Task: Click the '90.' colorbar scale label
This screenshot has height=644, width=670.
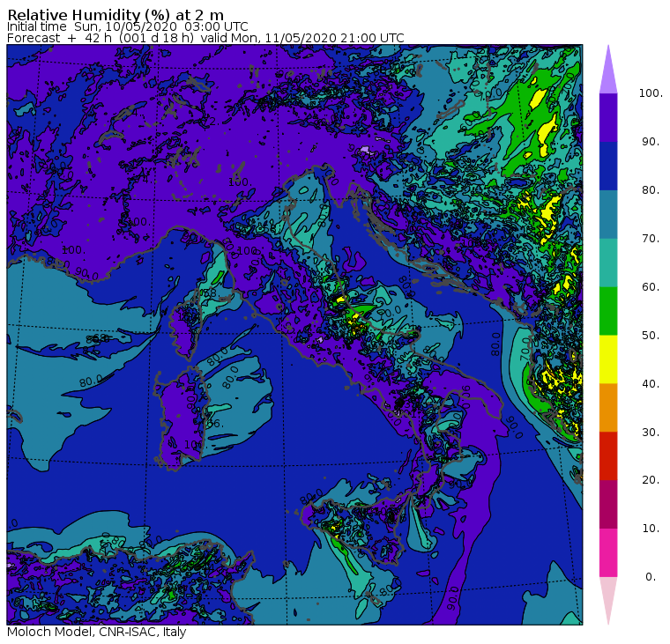Action: (x=651, y=141)
